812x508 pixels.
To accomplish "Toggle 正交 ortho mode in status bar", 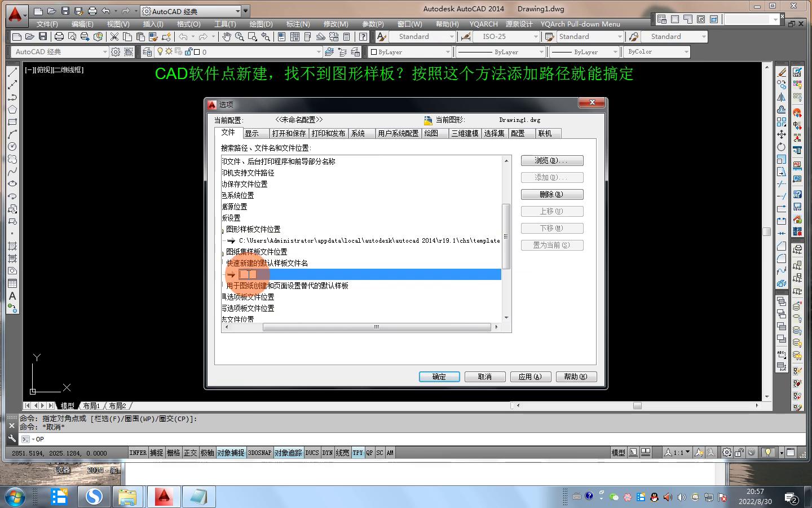I will tap(191, 453).
